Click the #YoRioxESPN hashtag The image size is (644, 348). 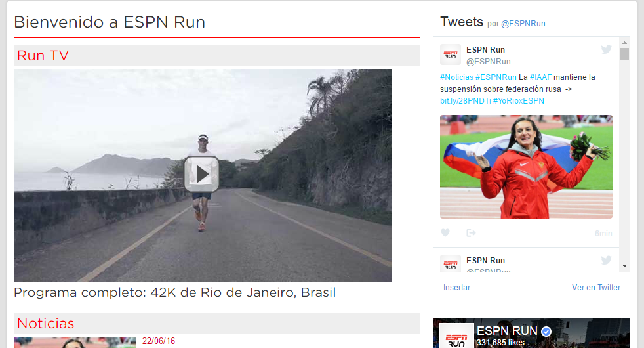coord(518,100)
